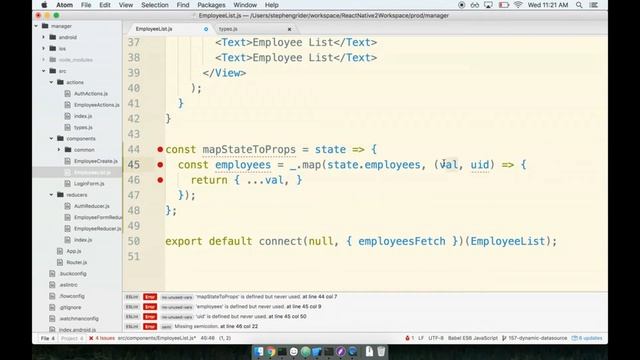The height and width of the screenshot is (360, 640).
Task: Open EmployeeFormReducer.js in tree
Action: (98, 218)
